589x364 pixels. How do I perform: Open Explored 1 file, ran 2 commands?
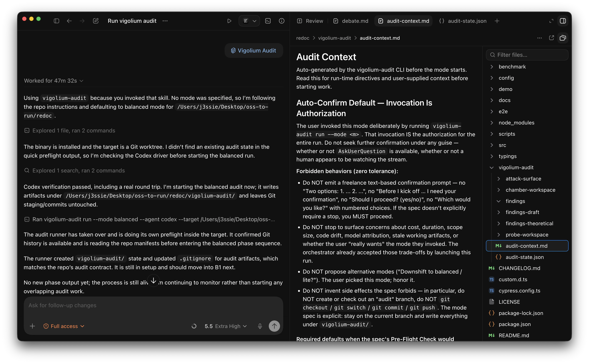point(70,130)
